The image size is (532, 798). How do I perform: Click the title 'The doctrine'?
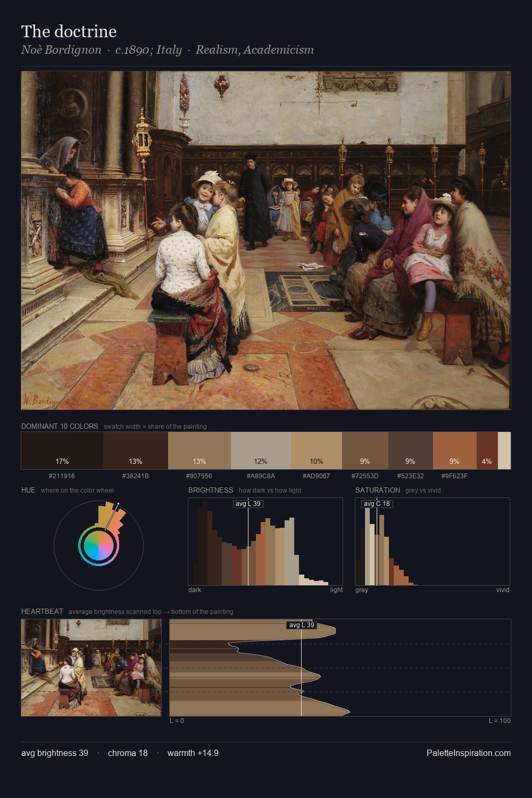point(69,31)
